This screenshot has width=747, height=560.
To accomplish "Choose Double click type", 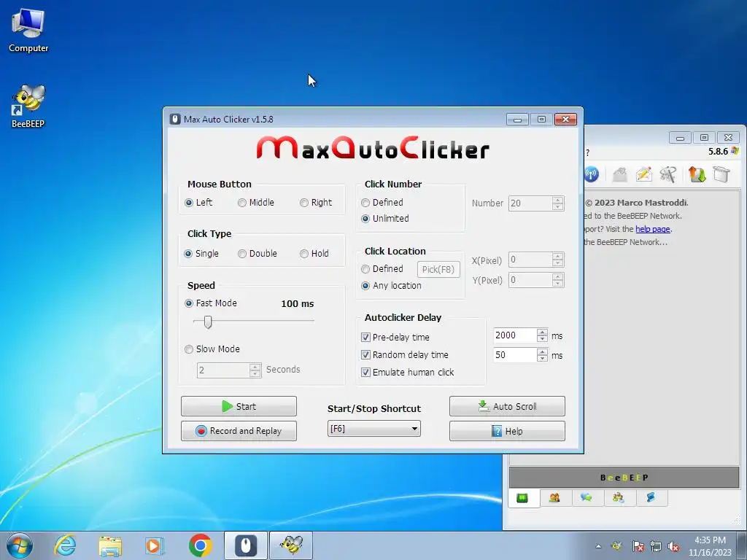I will (x=258, y=253).
